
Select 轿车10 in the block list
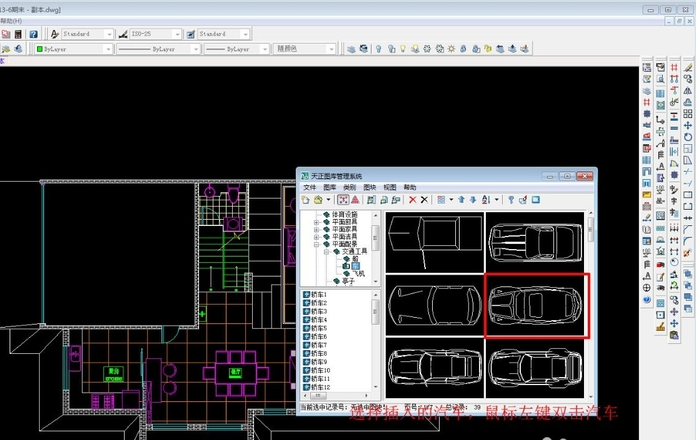(x=320, y=370)
